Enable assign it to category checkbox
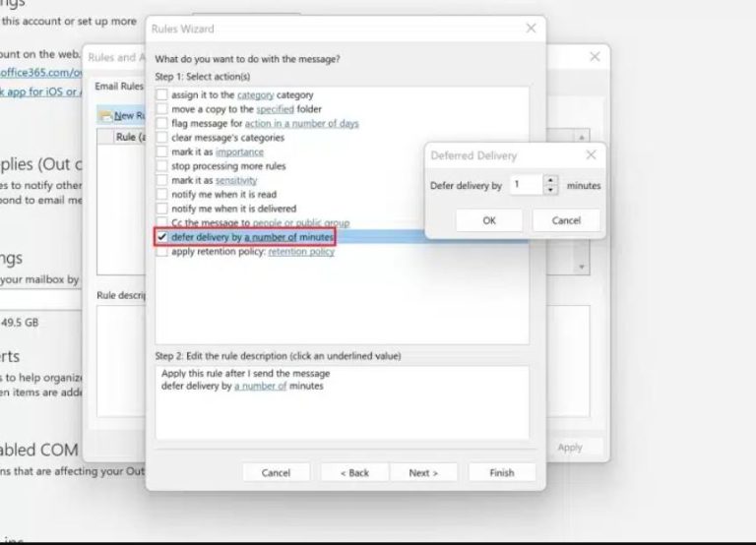The height and width of the screenshot is (545, 756). coord(161,95)
